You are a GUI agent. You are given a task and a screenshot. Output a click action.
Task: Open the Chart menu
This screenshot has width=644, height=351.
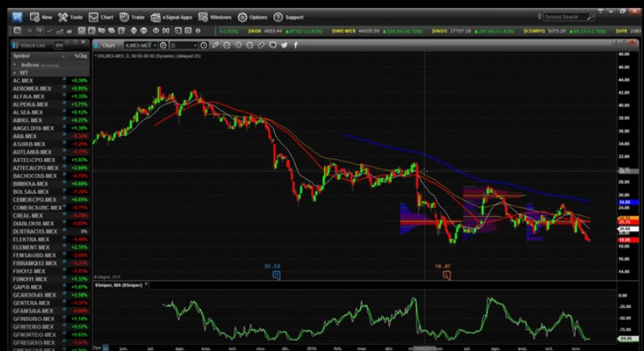click(x=101, y=17)
